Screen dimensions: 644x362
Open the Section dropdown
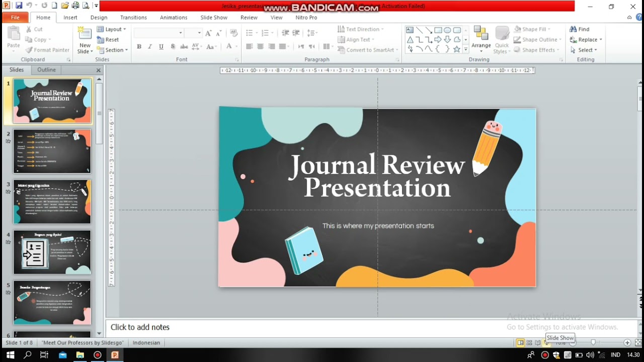point(113,50)
